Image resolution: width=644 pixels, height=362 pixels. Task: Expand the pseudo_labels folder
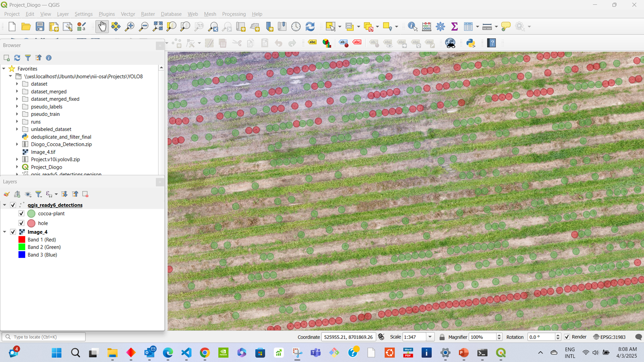[17, 107]
